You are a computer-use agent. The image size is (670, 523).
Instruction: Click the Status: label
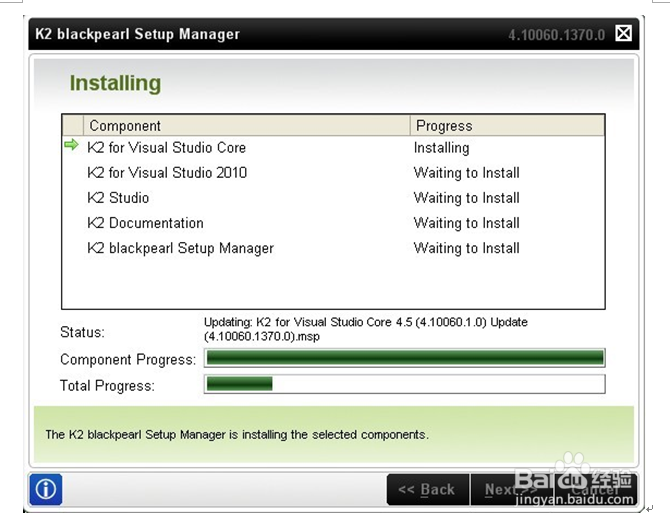point(82,332)
